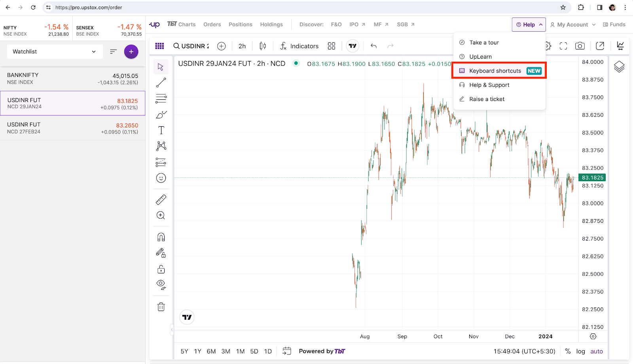The height and width of the screenshot is (364, 633).
Task: Expand the Watchlist dropdown
Action: pyautogui.click(x=55, y=51)
